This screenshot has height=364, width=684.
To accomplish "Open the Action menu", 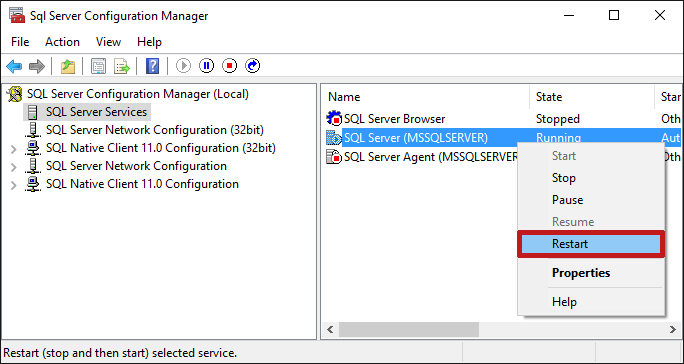I will [x=62, y=42].
